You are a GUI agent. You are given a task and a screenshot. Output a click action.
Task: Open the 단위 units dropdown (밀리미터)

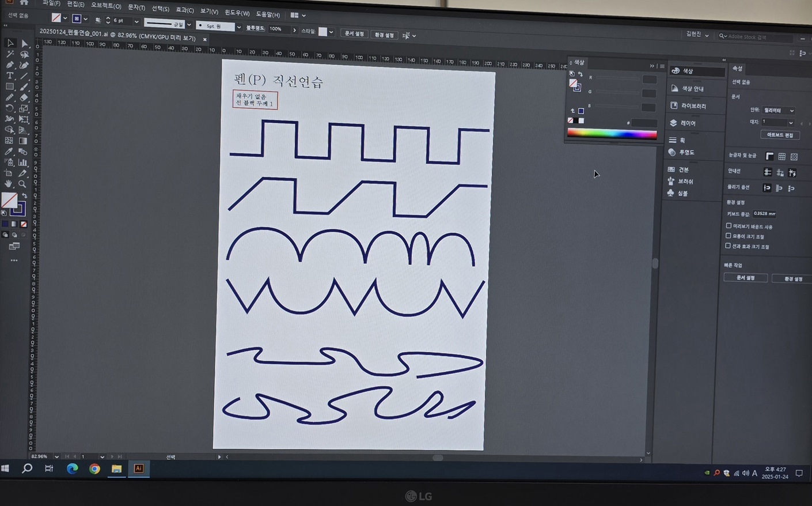(x=779, y=110)
